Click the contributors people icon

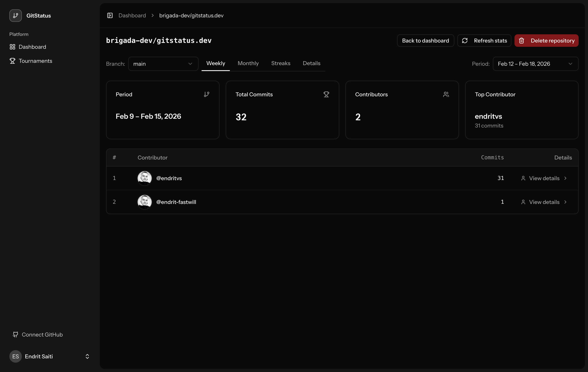click(446, 94)
